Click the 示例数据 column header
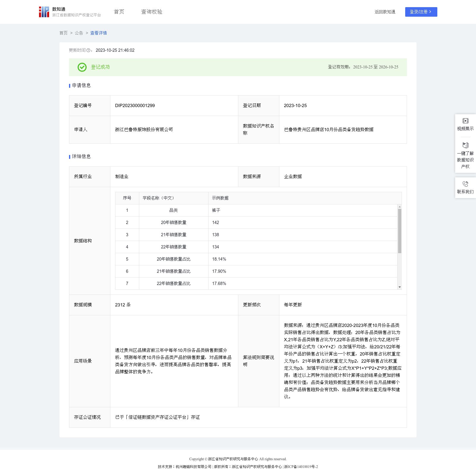 pyautogui.click(x=220, y=198)
